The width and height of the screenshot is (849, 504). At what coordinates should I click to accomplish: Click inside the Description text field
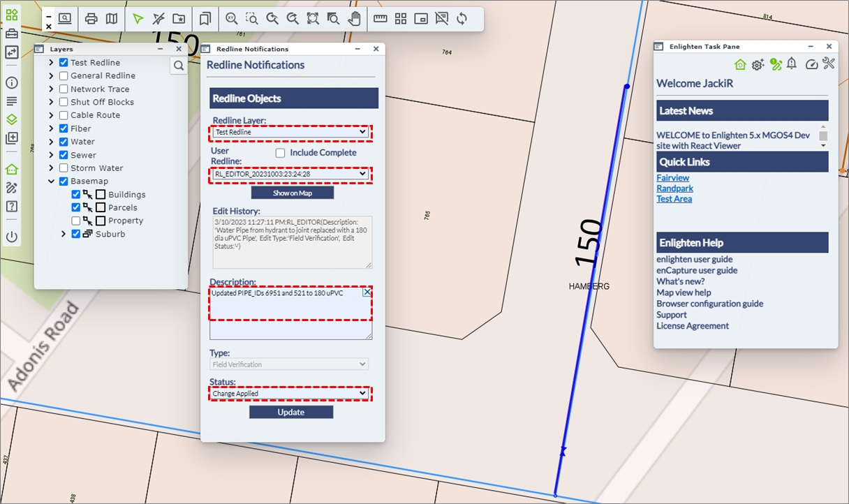pyautogui.click(x=286, y=311)
